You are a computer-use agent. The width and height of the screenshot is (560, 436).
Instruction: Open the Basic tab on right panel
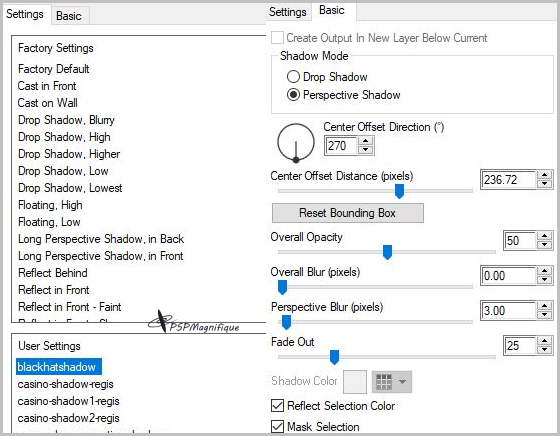point(332,10)
